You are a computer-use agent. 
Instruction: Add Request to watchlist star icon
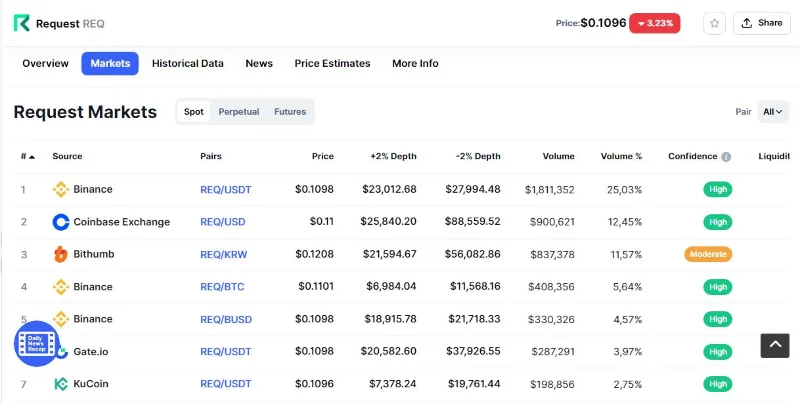[714, 23]
